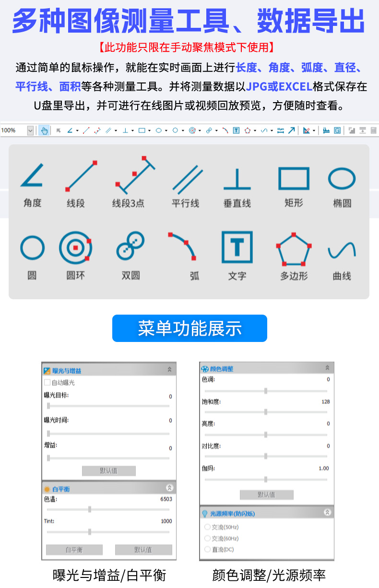Enable the 自动曝光 checkbox
Image resolution: width=379 pixels, height=588 pixels.
(47, 382)
